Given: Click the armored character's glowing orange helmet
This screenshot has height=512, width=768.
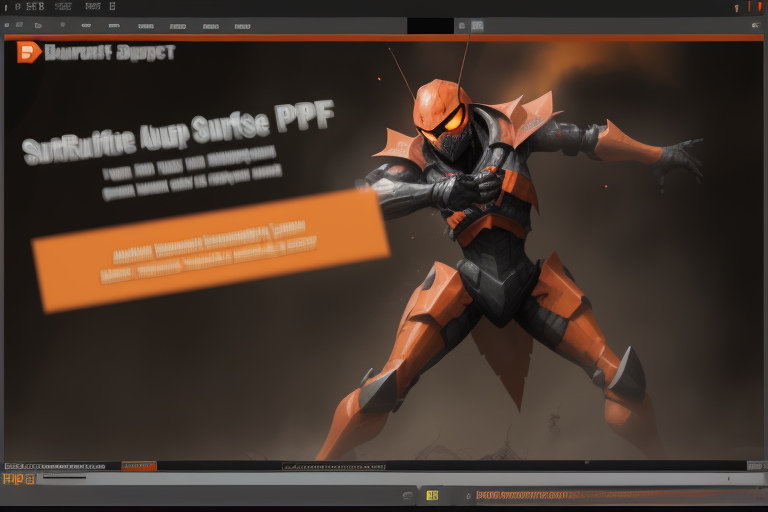Looking at the screenshot, I should click(x=444, y=110).
